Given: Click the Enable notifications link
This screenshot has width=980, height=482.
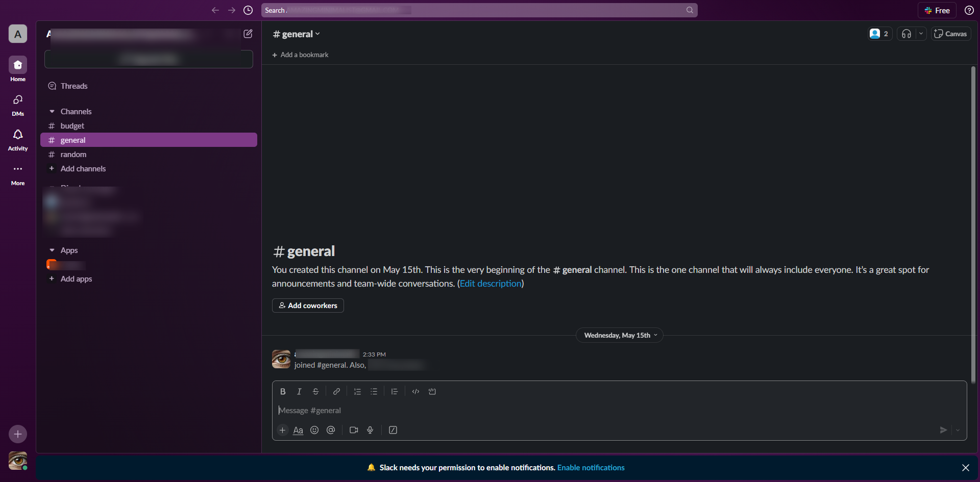Looking at the screenshot, I should point(591,468).
